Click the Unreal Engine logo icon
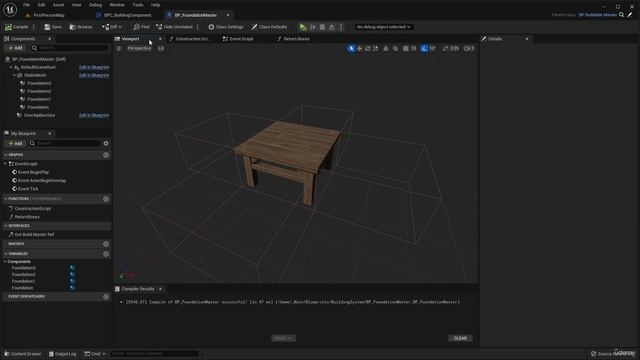Image resolution: width=640 pixels, height=360 pixels. click(x=10, y=9)
